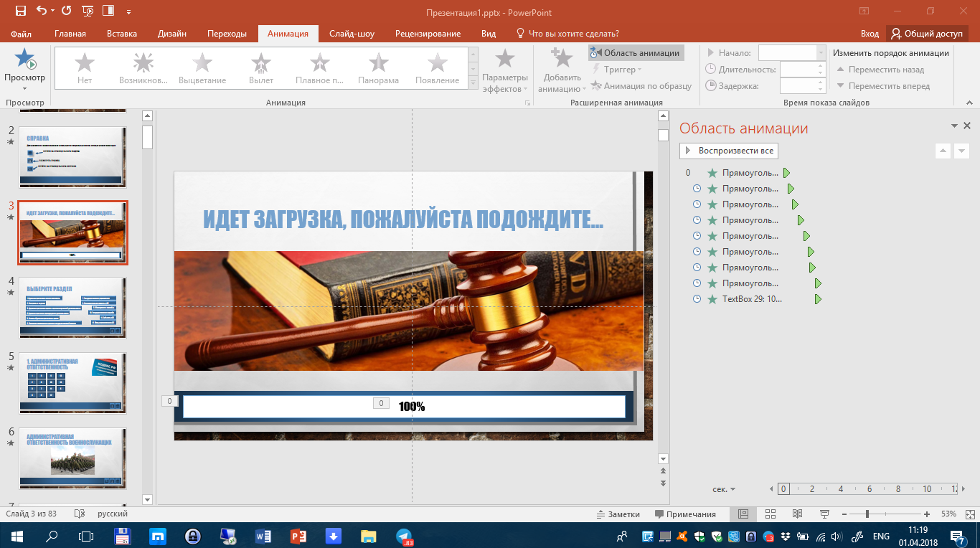
Task: Click the Общий доступ button
Action: (x=927, y=34)
